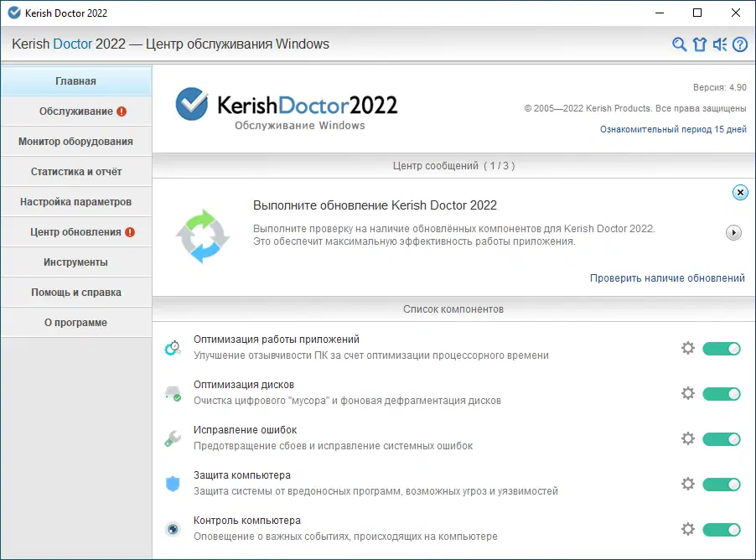Show the О программе page
756x560 pixels.
(75, 322)
